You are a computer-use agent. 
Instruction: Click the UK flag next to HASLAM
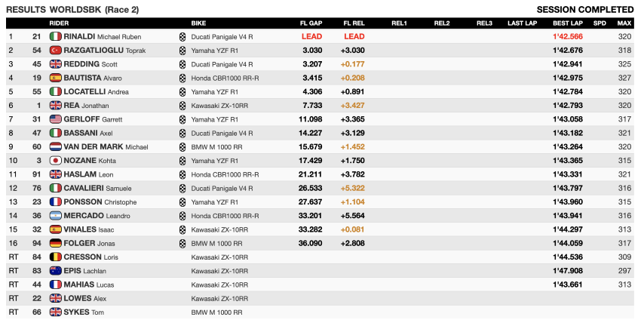tap(56, 174)
